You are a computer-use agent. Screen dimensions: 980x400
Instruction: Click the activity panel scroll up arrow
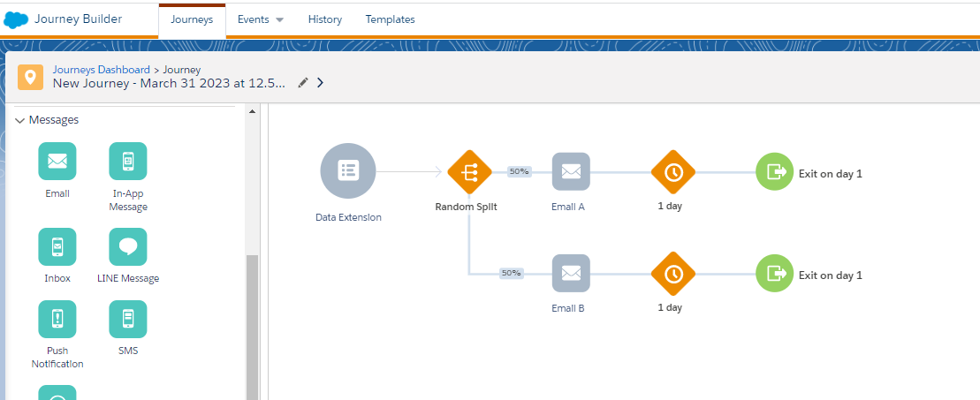252,111
